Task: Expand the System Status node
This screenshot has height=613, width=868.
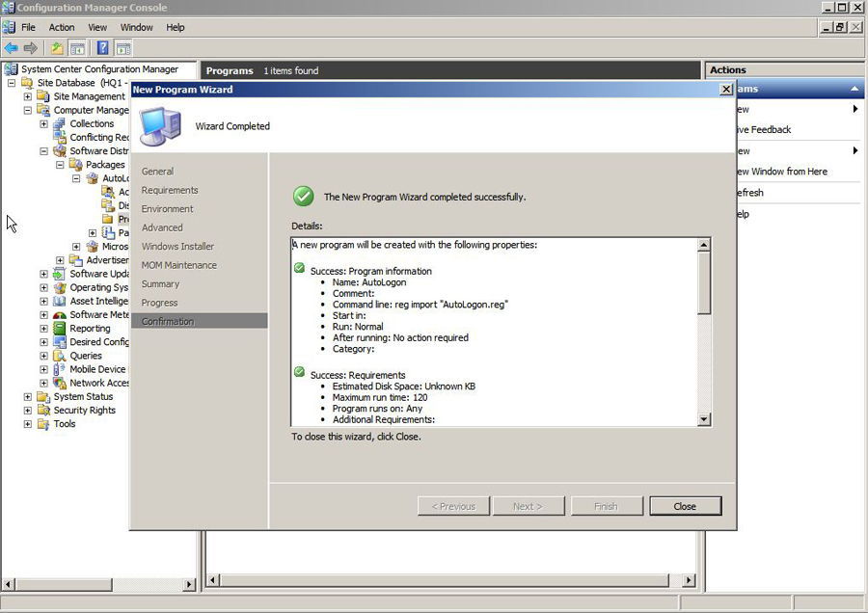Action: pos(27,397)
